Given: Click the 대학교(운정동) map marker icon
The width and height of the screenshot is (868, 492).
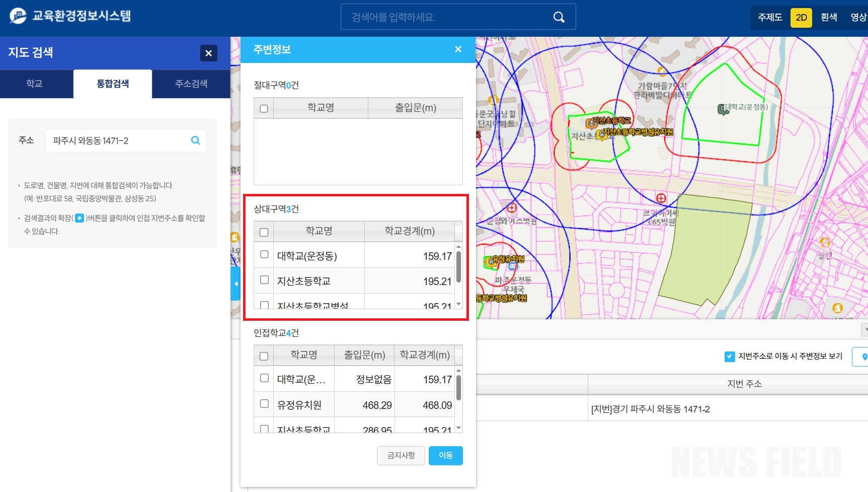Looking at the screenshot, I should pyautogui.click(x=723, y=109).
